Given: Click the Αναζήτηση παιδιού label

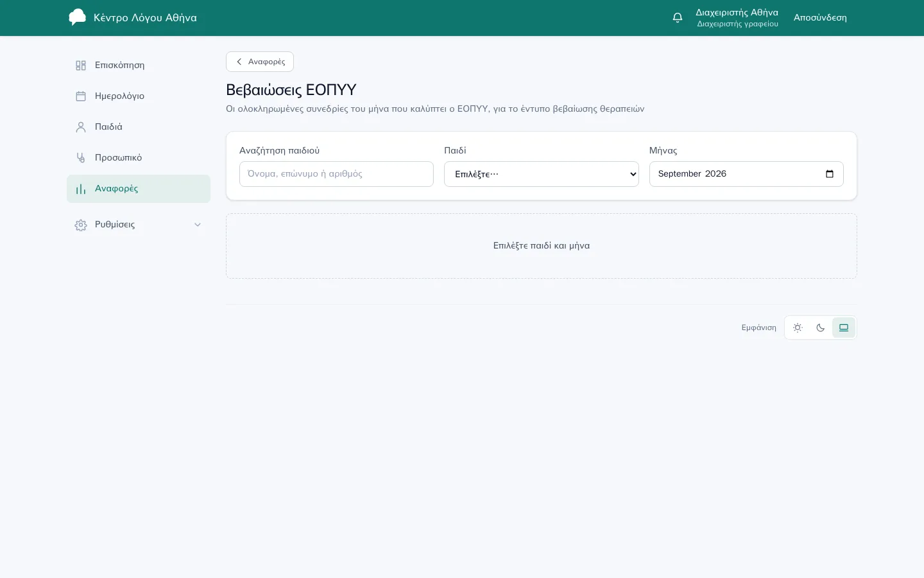Looking at the screenshot, I should [279, 150].
